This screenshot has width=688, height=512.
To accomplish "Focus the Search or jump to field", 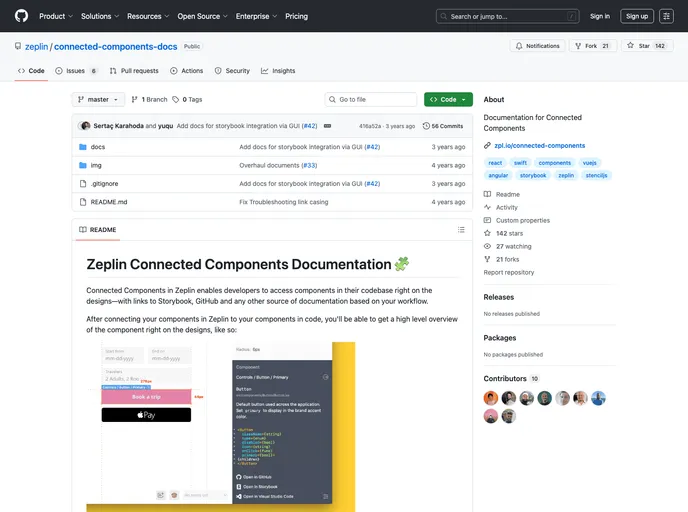I will (x=507, y=16).
